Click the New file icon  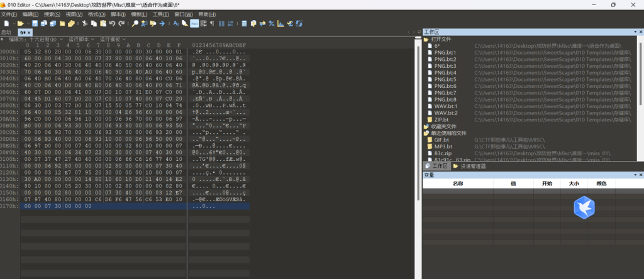6,24
